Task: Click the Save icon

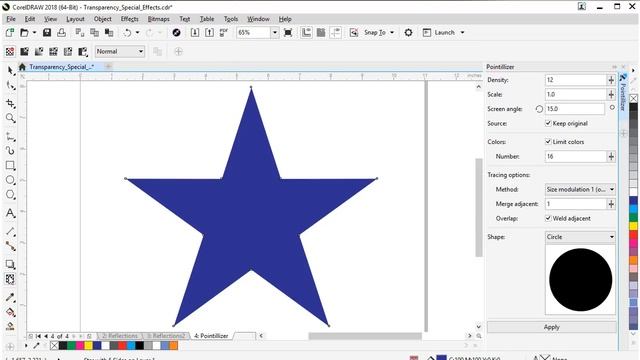Action: (x=47, y=33)
